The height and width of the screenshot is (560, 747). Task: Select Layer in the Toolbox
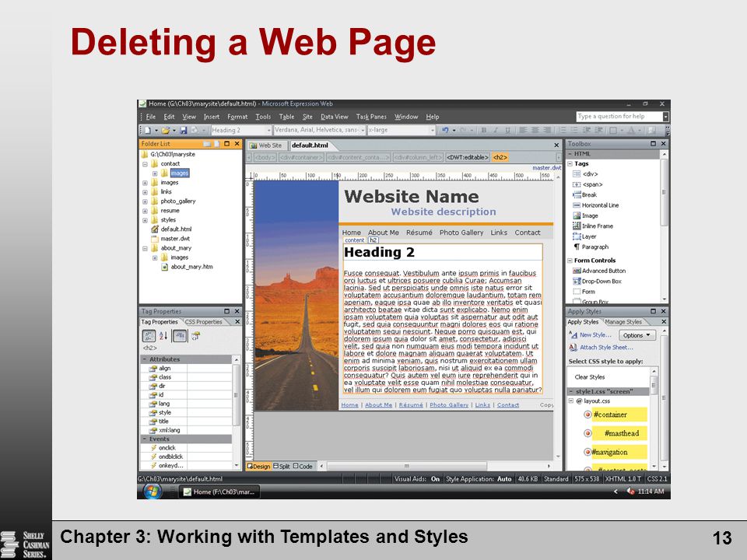(x=584, y=236)
